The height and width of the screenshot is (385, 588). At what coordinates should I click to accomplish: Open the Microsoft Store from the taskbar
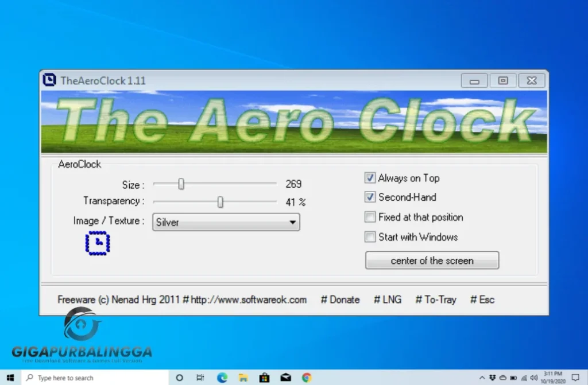click(264, 378)
